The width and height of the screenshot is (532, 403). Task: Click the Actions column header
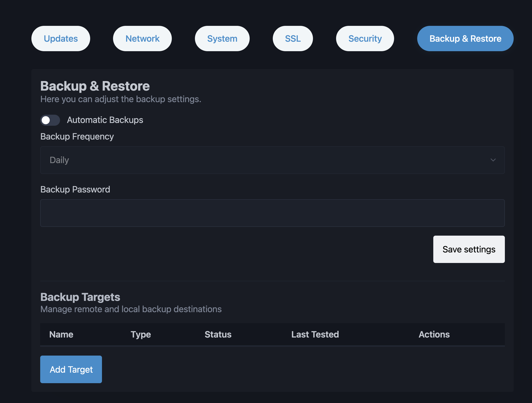click(434, 334)
